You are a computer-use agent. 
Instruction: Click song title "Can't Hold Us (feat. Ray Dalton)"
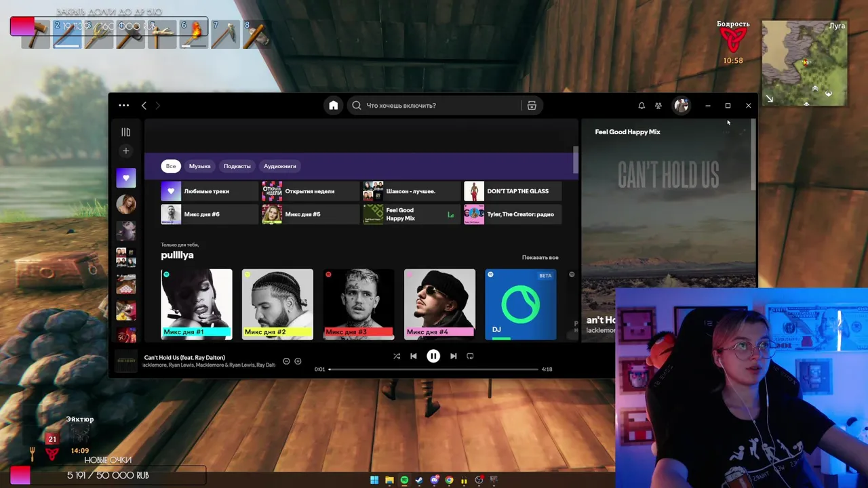coord(184,357)
